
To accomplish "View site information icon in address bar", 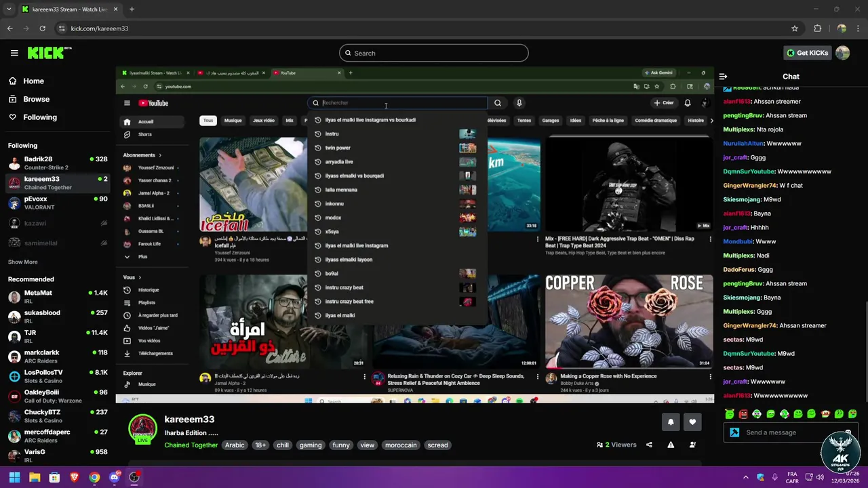I will pos(62,28).
